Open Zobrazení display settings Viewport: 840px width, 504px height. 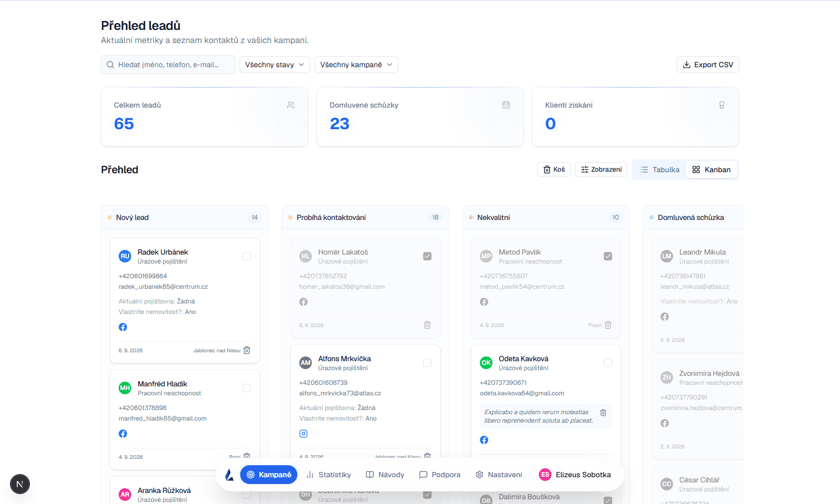click(601, 170)
